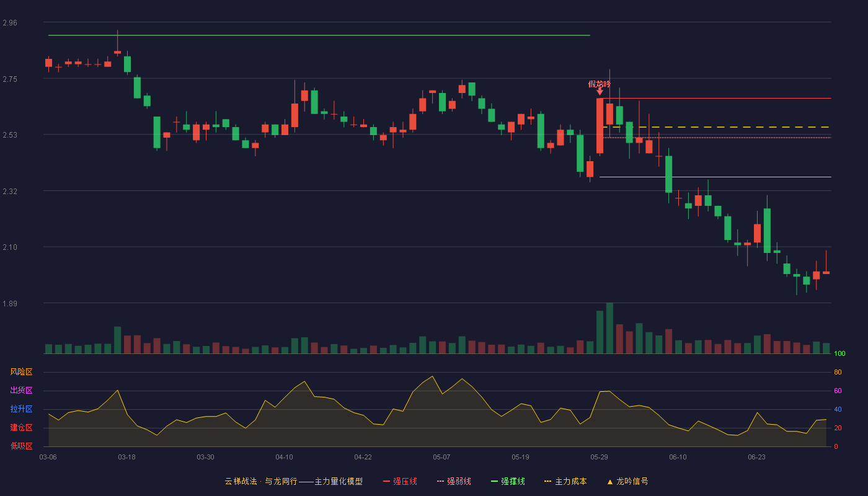Toggle the 强压线 legend item
This screenshot has width=868, height=496.
point(400,481)
